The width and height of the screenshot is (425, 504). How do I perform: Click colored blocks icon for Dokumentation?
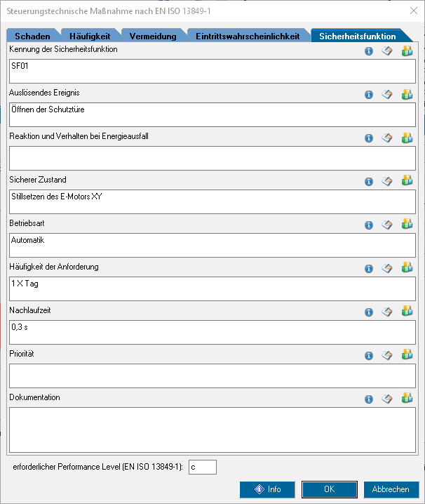tap(407, 399)
